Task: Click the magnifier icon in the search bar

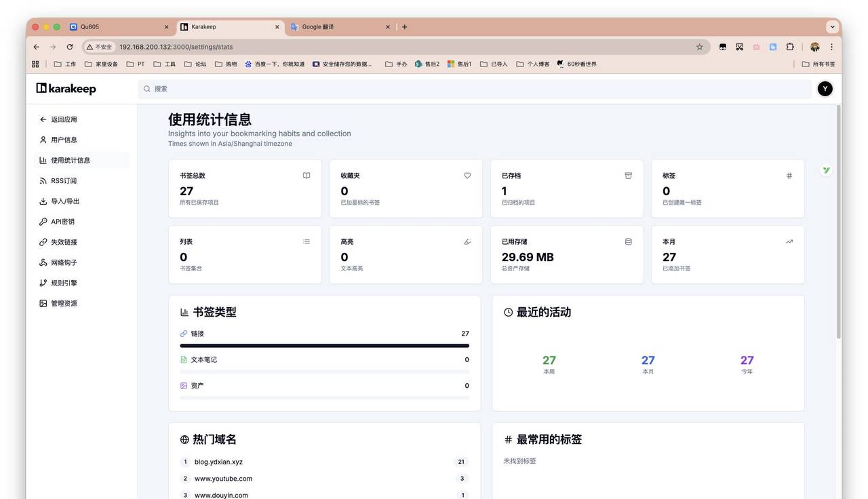Action: [x=146, y=88]
